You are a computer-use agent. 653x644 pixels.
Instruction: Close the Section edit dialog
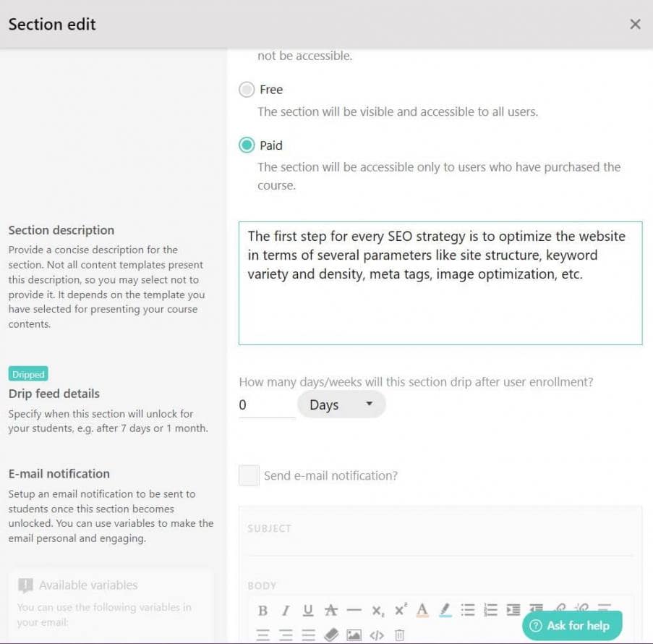point(635,24)
